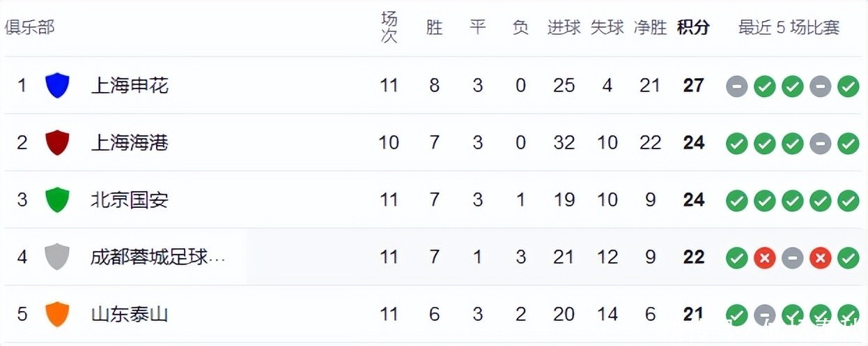Click the 净胜 column header
This screenshot has height=346, width=868.
[x=650, y=28]
